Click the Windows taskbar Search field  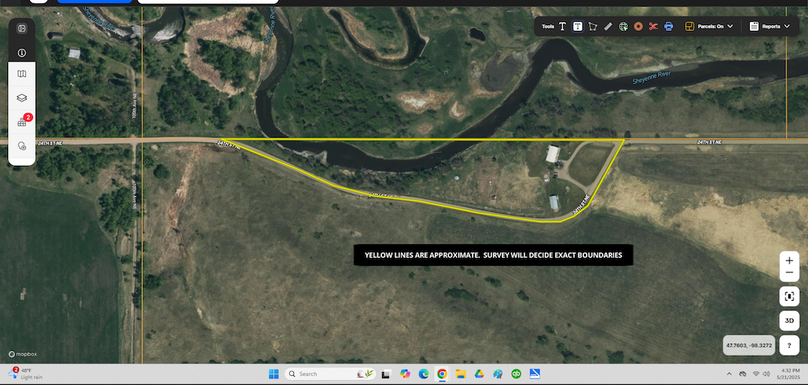[x=323, y=374]
